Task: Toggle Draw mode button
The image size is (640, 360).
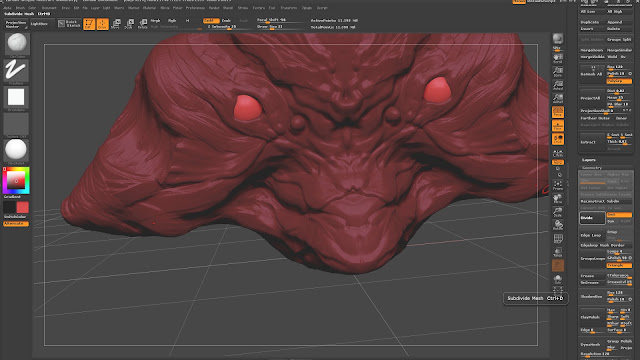Action: [102, 24]
